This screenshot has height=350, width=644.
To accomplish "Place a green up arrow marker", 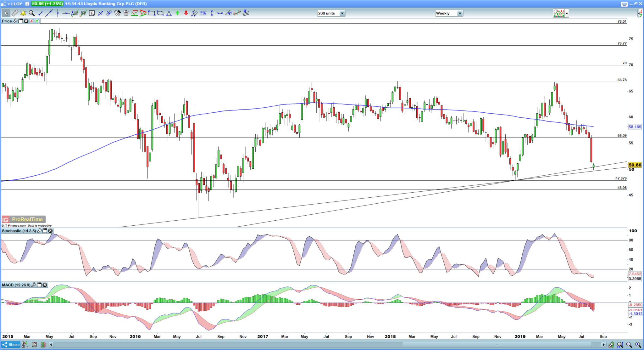I will point(177,13).
